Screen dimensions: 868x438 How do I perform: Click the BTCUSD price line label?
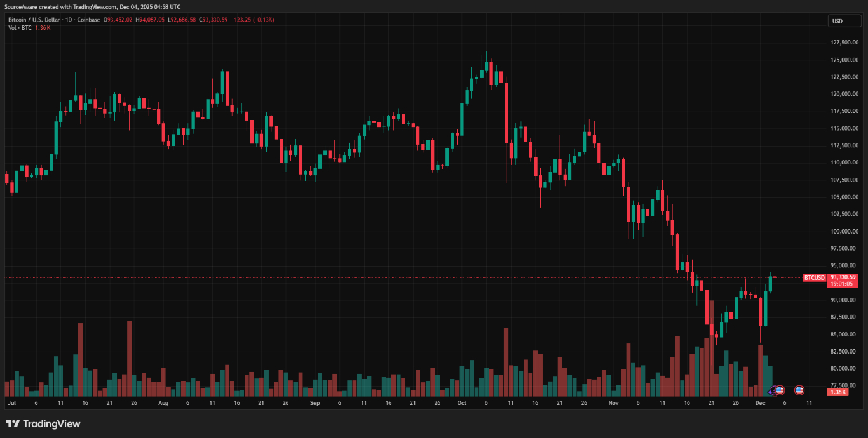[814, 277]
